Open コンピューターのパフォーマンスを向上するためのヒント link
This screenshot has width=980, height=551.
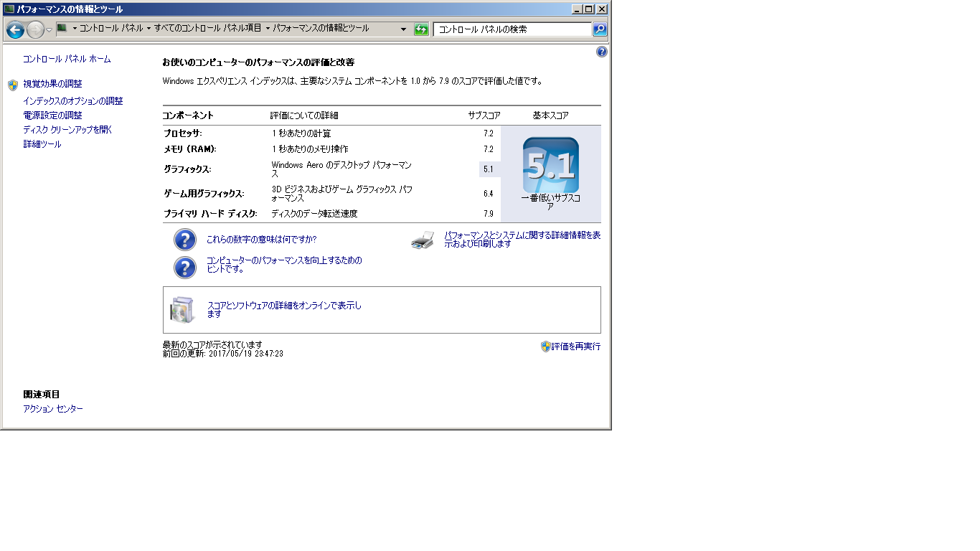click(284, 265)
